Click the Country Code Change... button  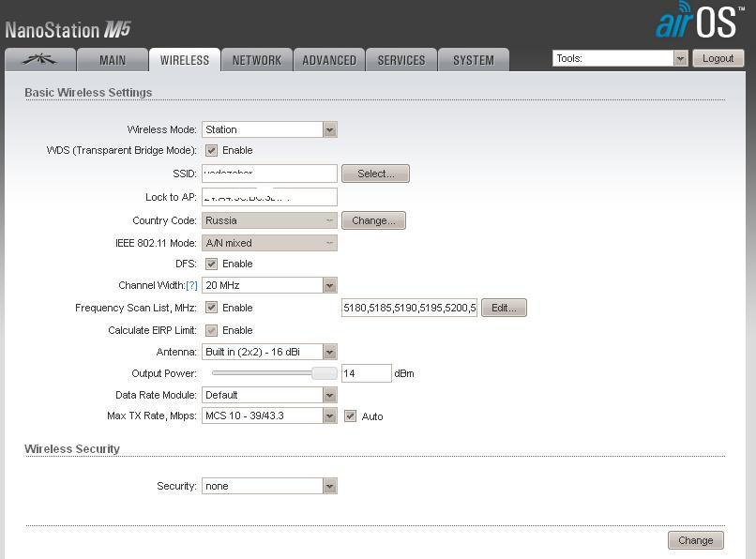(373, 220)
